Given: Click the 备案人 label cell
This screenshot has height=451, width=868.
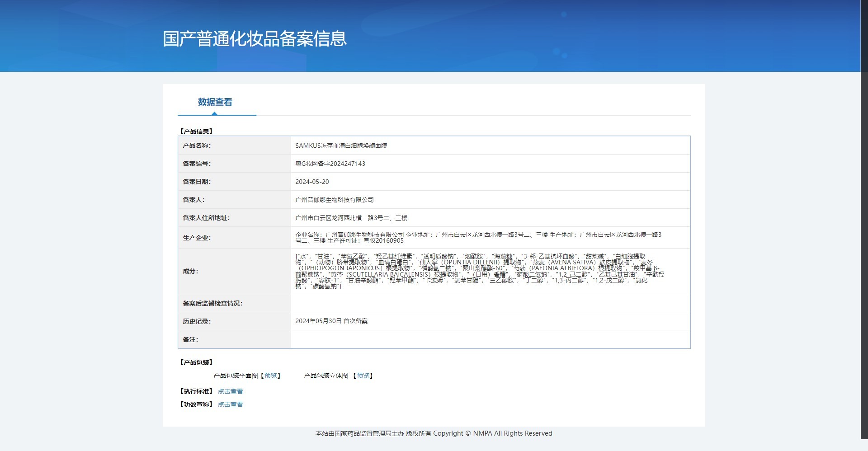Looking at the screenshot, I should pyautogui.click(x=235, y=200).
